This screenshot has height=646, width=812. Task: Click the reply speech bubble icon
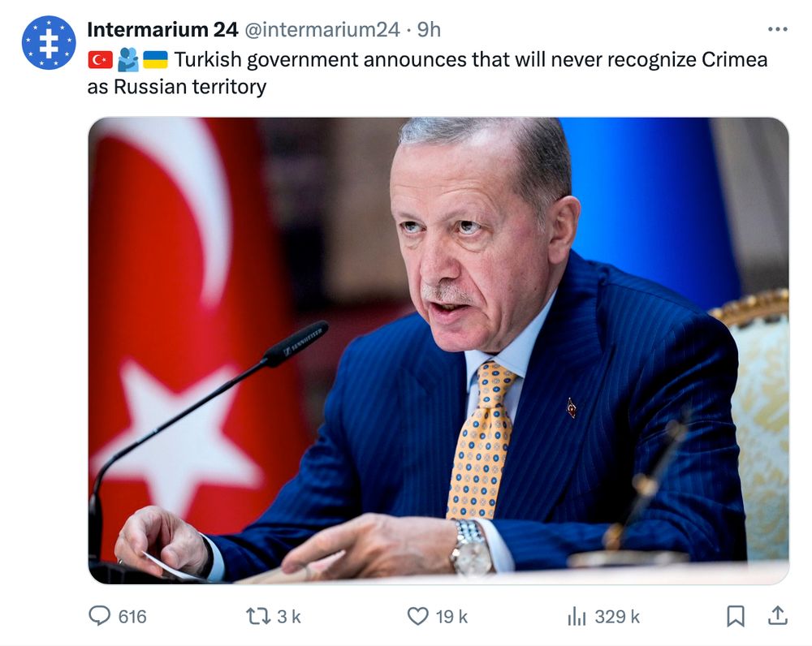pyautogui.click(x=99, y=616)
